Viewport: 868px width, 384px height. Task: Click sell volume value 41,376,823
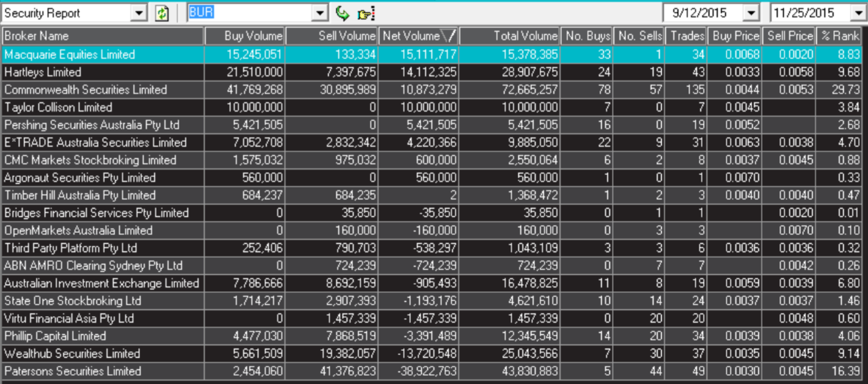coord(348,371)
